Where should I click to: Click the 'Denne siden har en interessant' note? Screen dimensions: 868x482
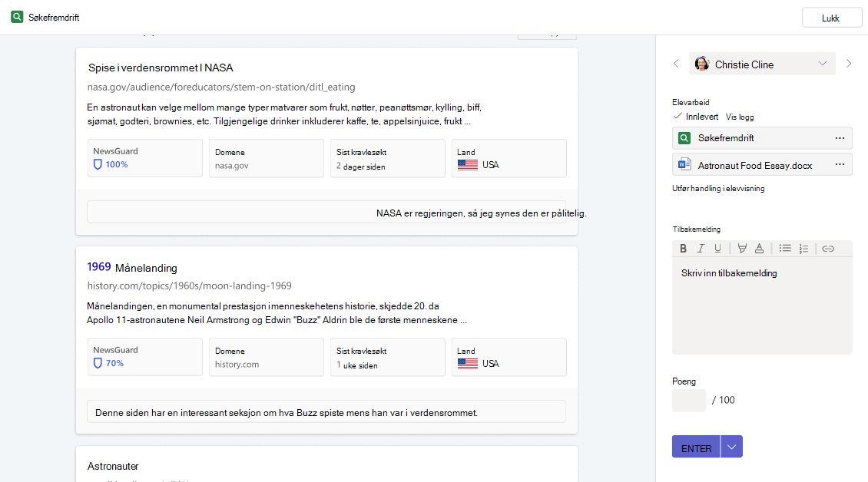(x=326, y=412)
